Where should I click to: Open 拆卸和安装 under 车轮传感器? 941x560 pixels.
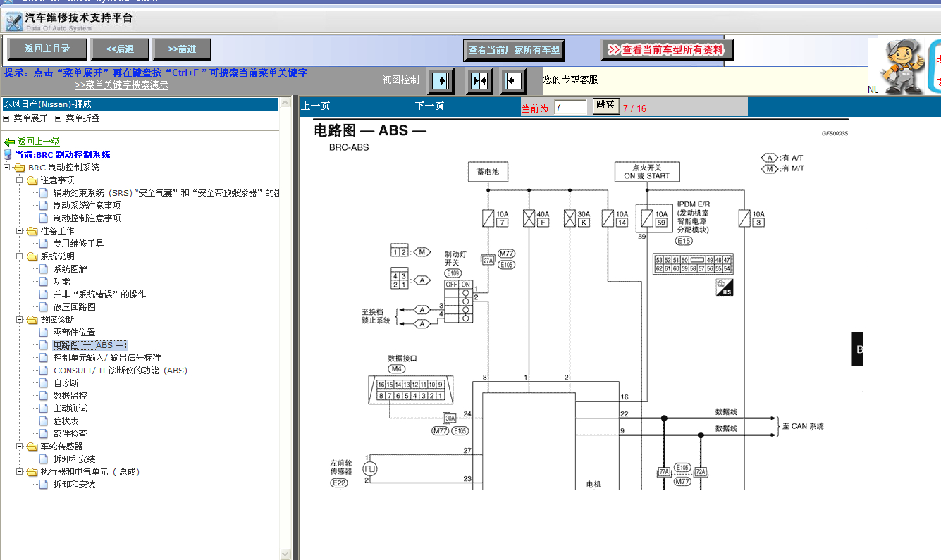[74, 459]
